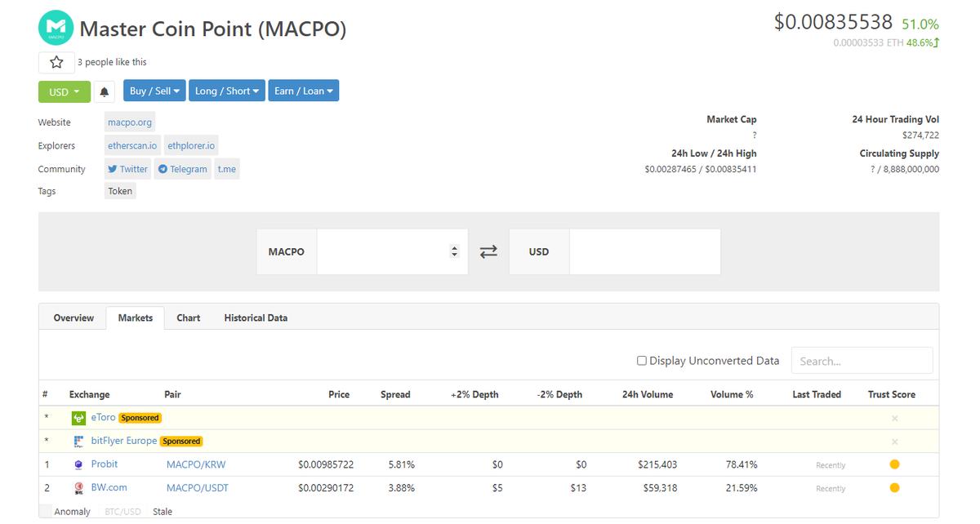
Task: Open the Telegram community link
Action: [x=183, y=169]
